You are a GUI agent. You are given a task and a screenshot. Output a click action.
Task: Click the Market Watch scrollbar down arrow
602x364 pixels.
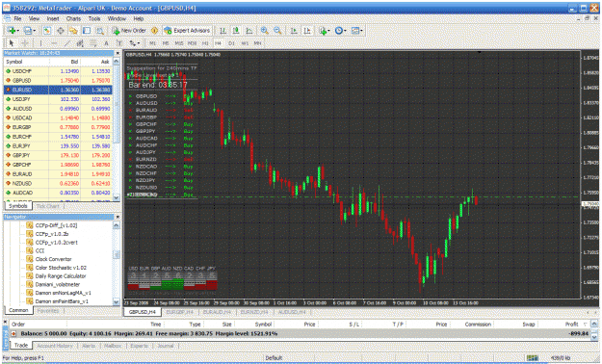coord(117,197)
